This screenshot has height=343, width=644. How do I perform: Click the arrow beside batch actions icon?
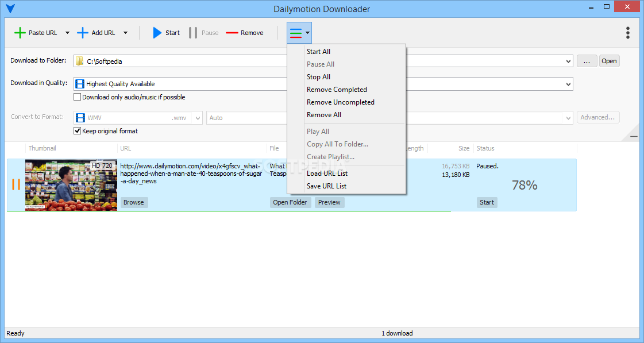(307, 33)
